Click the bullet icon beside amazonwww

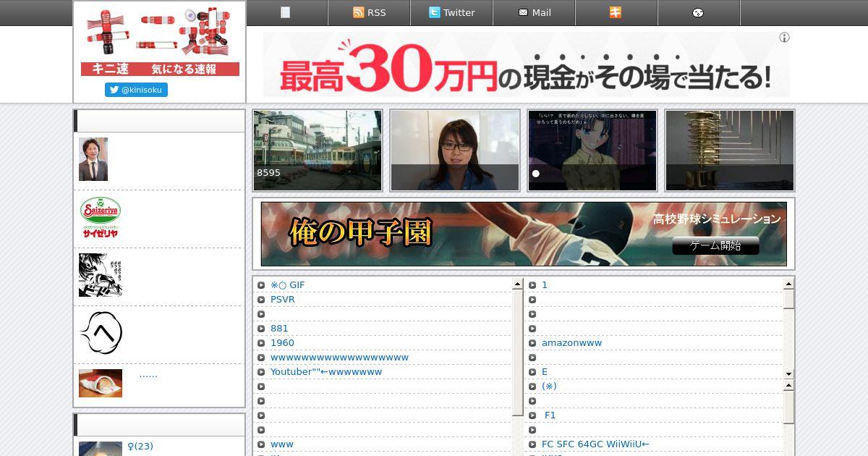pyautogui.click(x=532, y=343)
